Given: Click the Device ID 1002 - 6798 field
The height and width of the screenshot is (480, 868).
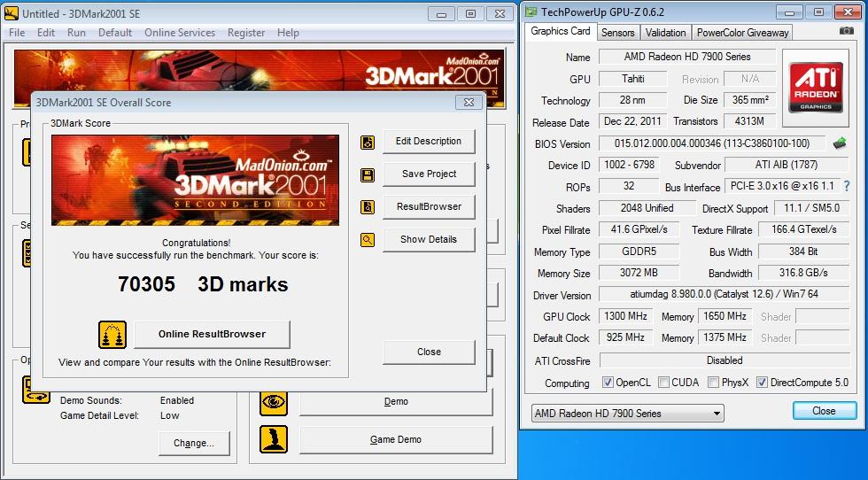Looking at the screenshot, I should pos(629,165).
